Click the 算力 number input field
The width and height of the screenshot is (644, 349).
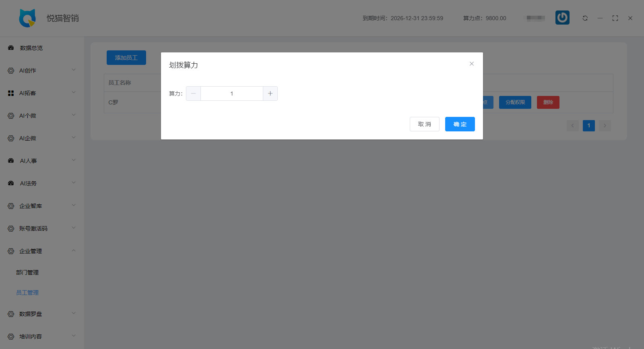coord(231,93)
